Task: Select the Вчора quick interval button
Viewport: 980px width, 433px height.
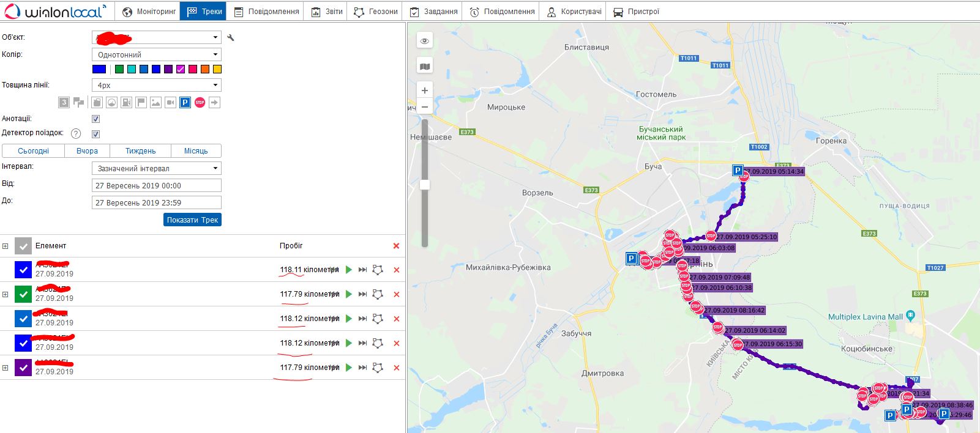Action: [x=87, y=151]
